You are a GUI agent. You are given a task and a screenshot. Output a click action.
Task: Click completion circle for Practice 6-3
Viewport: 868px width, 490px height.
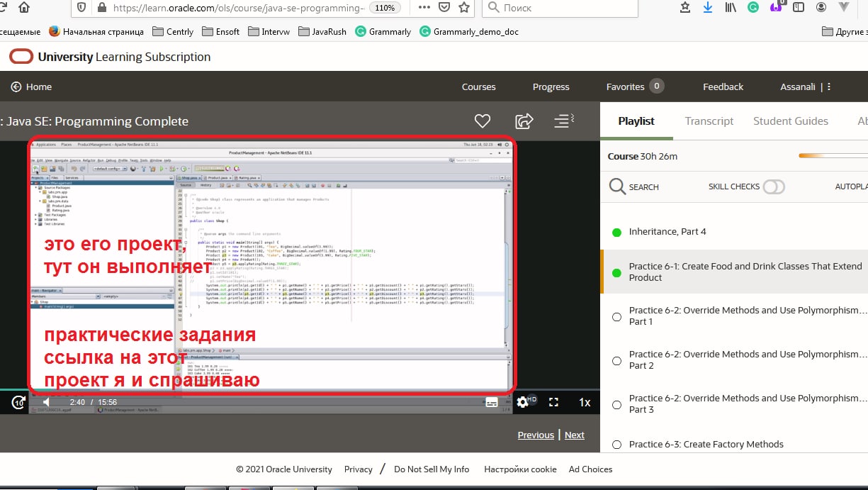click(616, 445)
